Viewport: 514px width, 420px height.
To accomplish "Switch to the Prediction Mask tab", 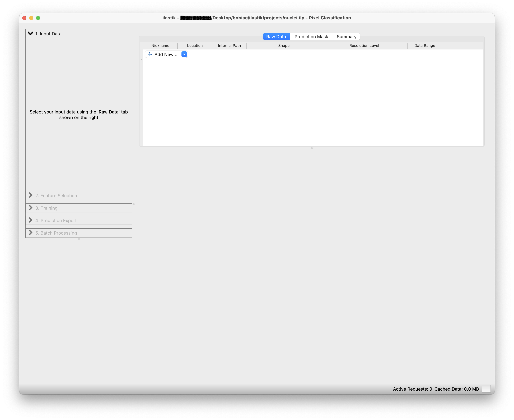I will coord(311,36).
